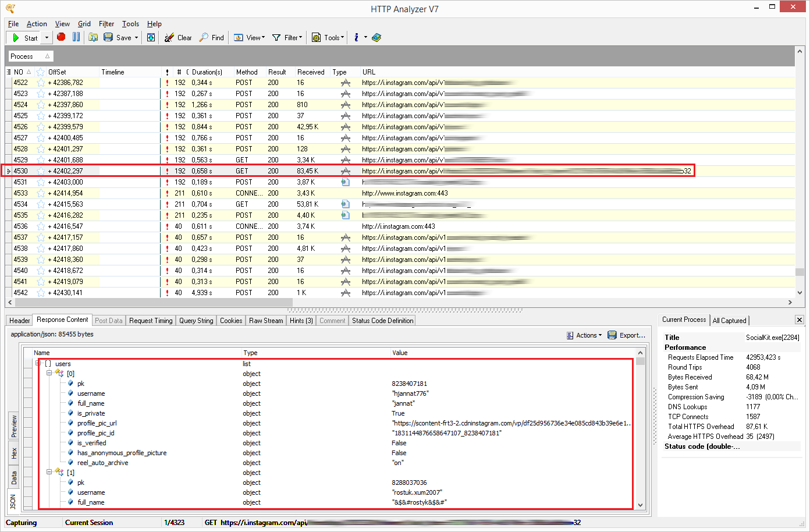810x532 pixels.
Task: Click the blue info 'i' toolbar icon
Action: point(356,37)
